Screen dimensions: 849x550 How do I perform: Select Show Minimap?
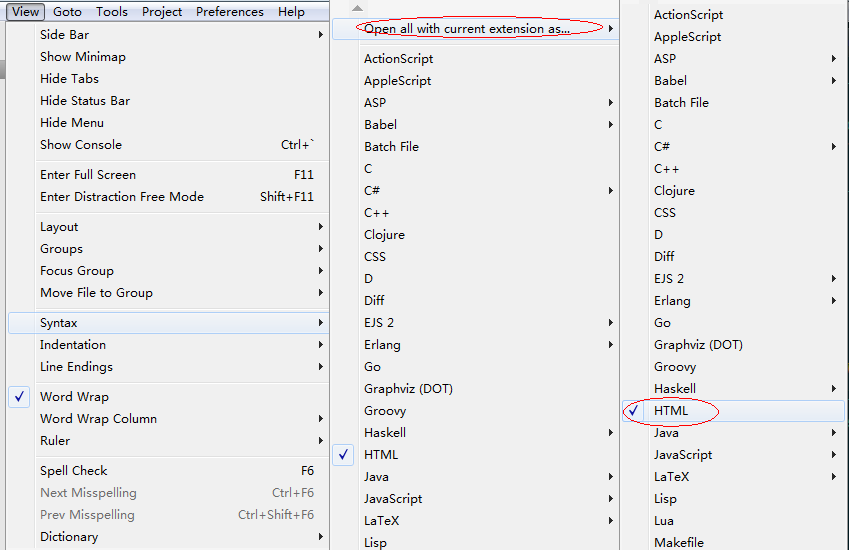click(168, 57)
